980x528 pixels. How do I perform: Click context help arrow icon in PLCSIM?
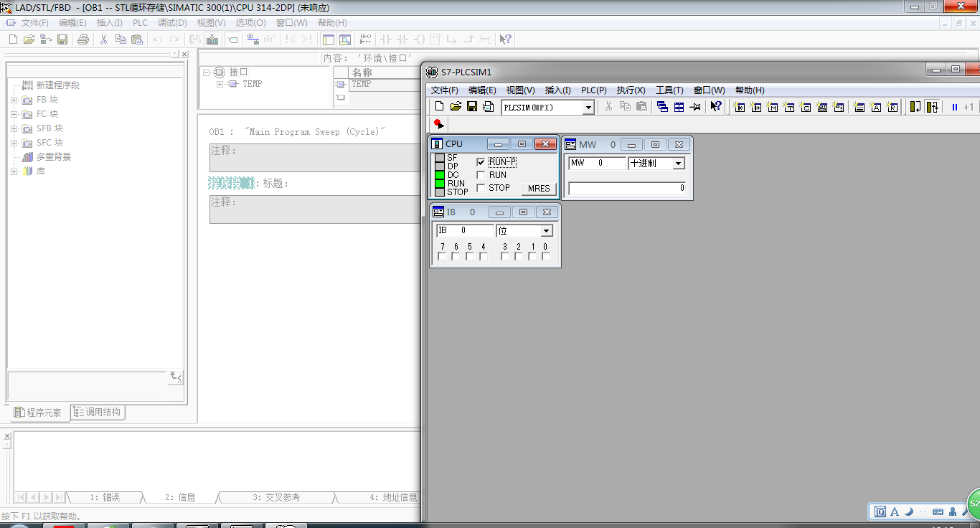[x=716, y=107]
